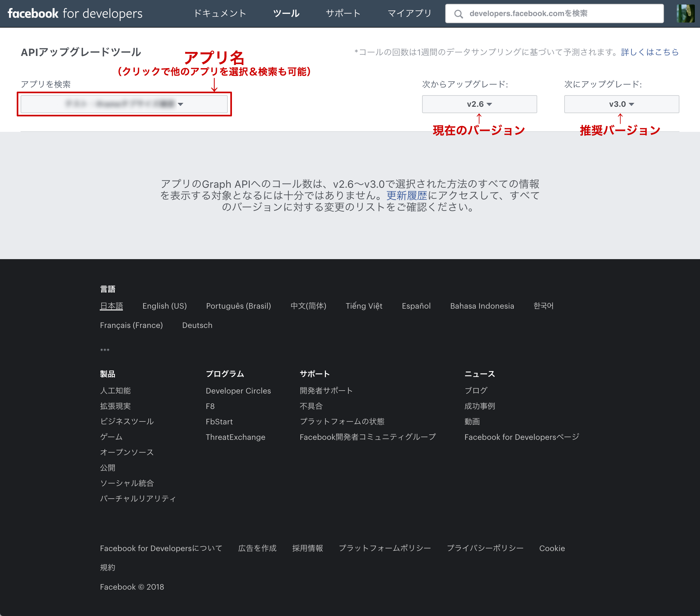This screenshot has height=616, width=700.
Task: Open Facebook開発者コミュニティグループ link
Action: click(x=367, y=437)
